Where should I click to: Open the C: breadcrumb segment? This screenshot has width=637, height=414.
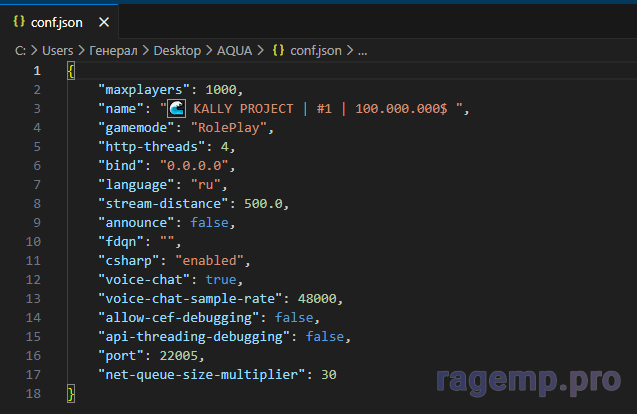click(x=19, y=49)
